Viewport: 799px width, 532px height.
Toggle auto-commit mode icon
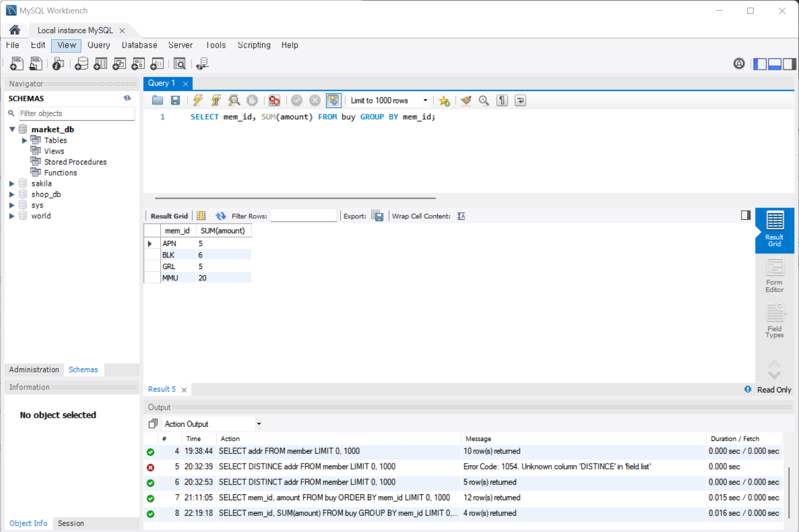[x=333, y=100]
